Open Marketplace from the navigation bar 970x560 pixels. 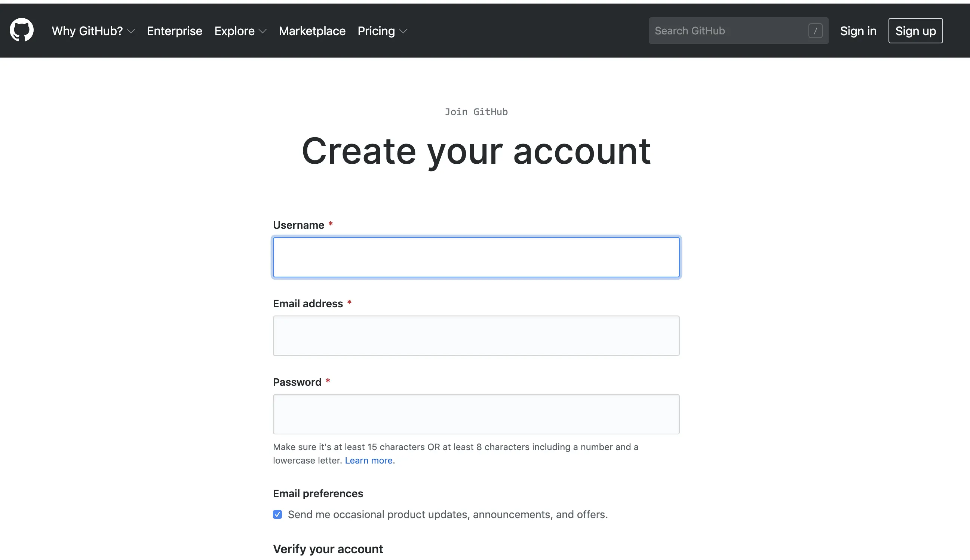point(312,31)
